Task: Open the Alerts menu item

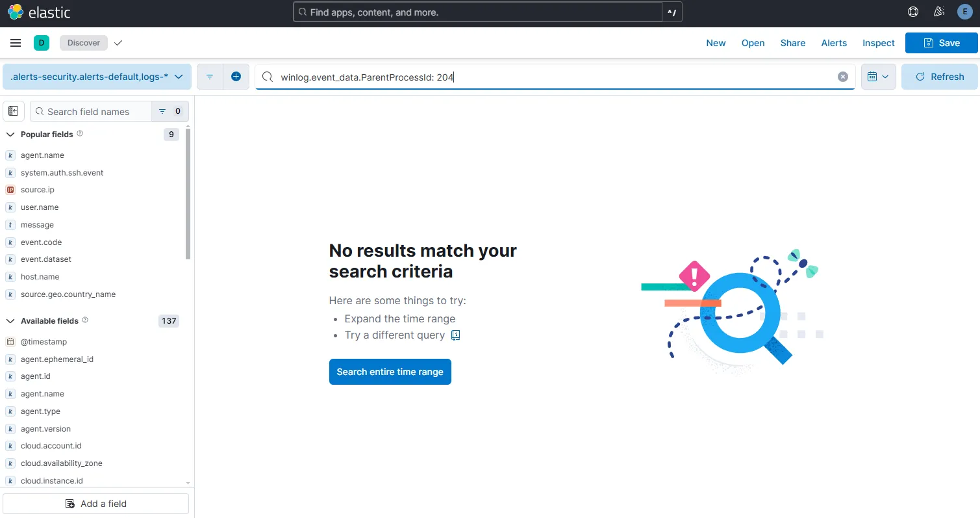Action: pyautogui.click(x=833, y=43)
